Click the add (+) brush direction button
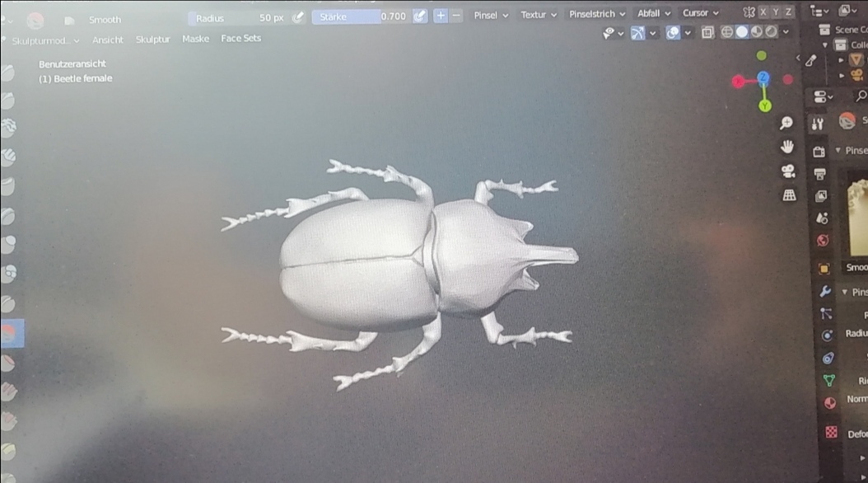Viewport: 868px width, 483px height. 441,16
